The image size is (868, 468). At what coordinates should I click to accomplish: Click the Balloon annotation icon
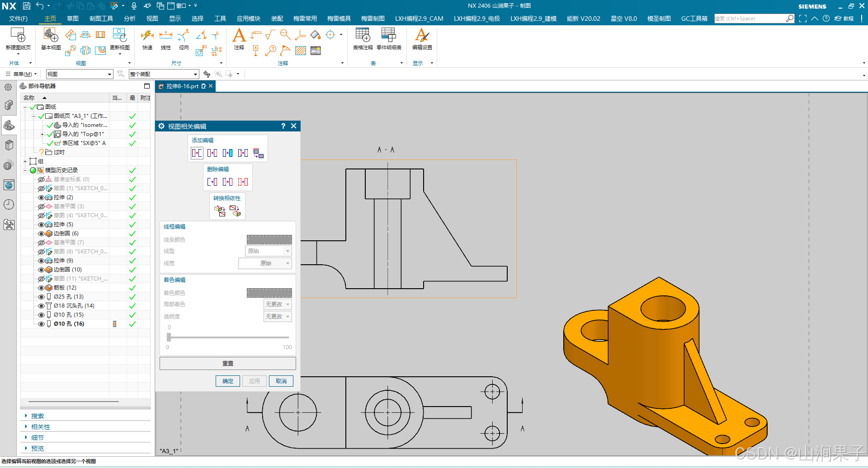(271, 51)
